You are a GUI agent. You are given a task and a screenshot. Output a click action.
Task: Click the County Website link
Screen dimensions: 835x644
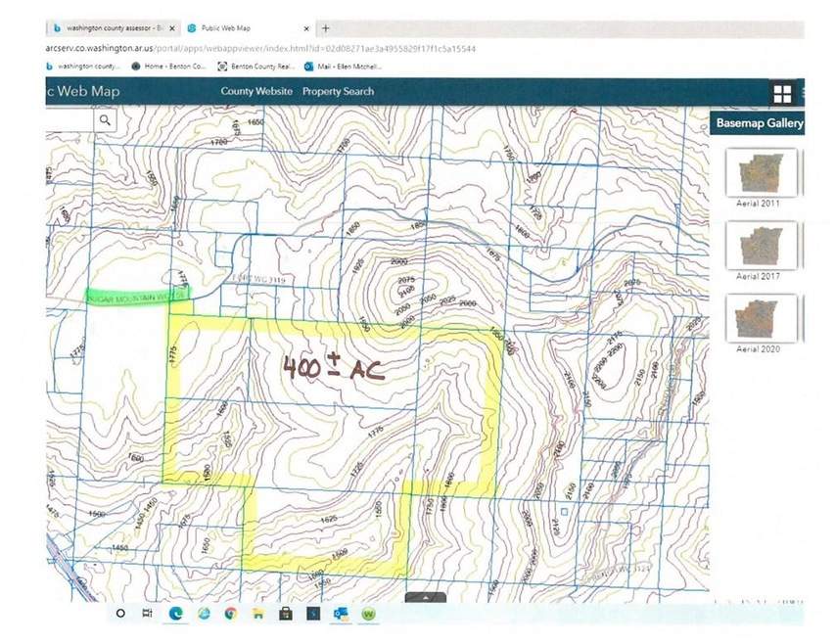[x=256, y=92]
